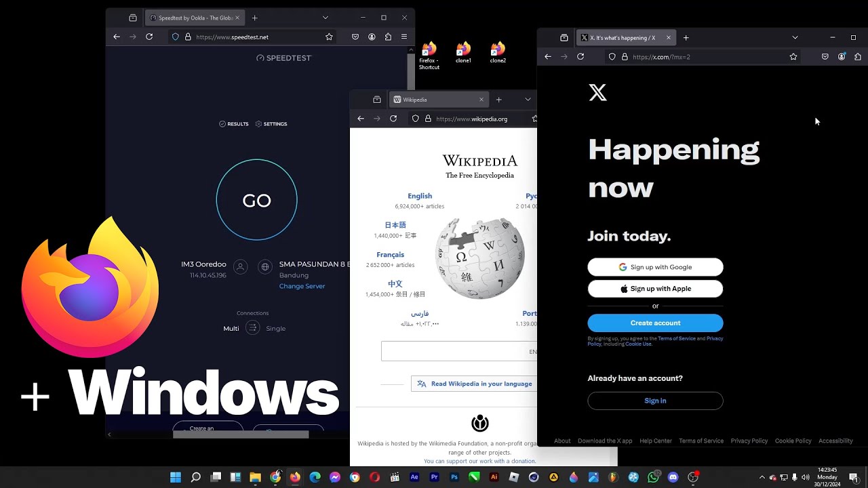The image size is (868, 488).
Task: Click the GO button on Speedtest
Action: [256, 200]
